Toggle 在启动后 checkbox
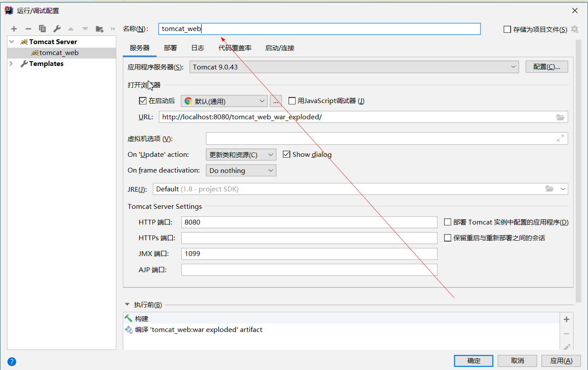 [143, 100]
